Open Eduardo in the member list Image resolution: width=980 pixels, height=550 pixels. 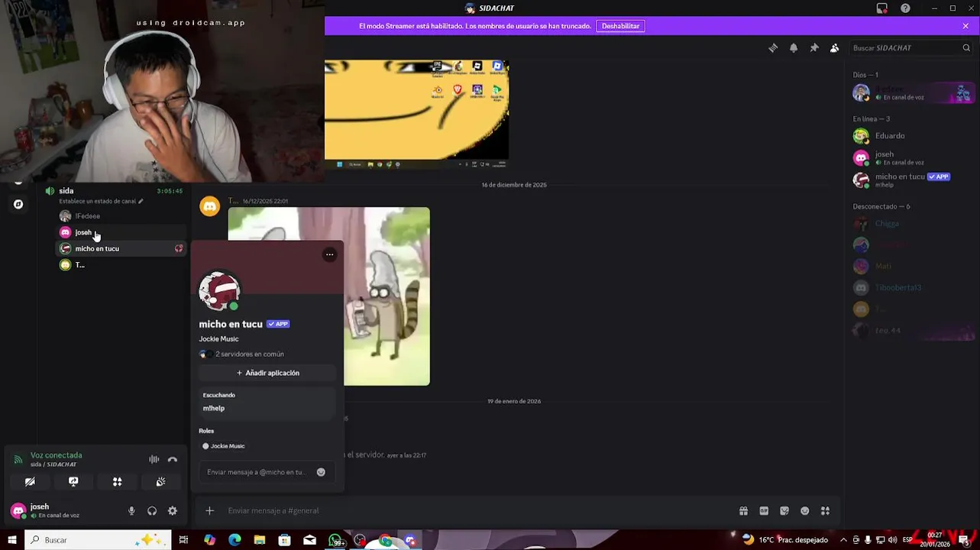911,136
